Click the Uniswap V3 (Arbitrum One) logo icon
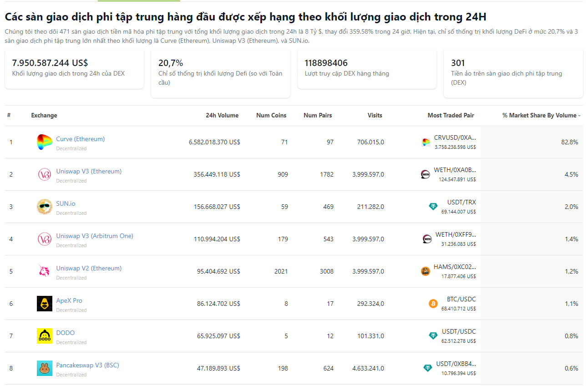This screenshot has height=386, width=588. pos(45,239)
